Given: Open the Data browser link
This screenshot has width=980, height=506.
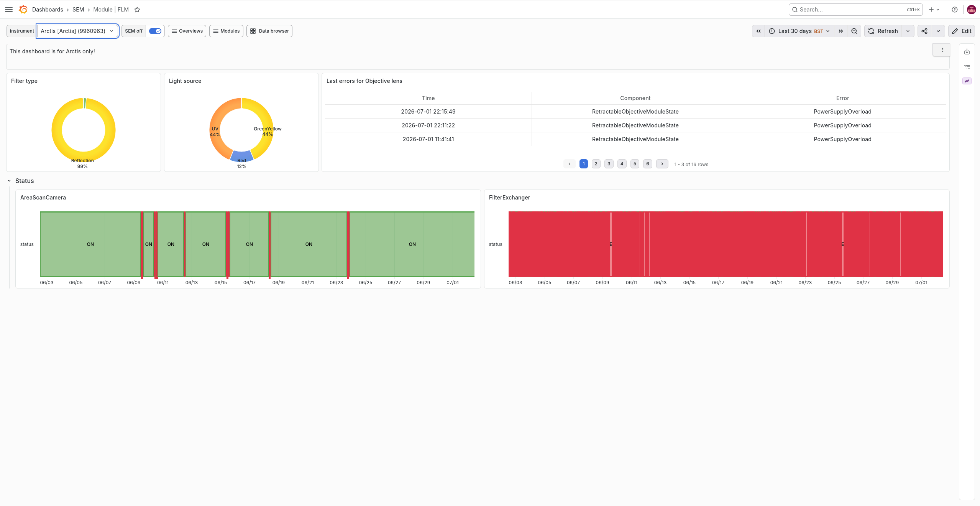Looking at the screenshot, I should 269,31.
